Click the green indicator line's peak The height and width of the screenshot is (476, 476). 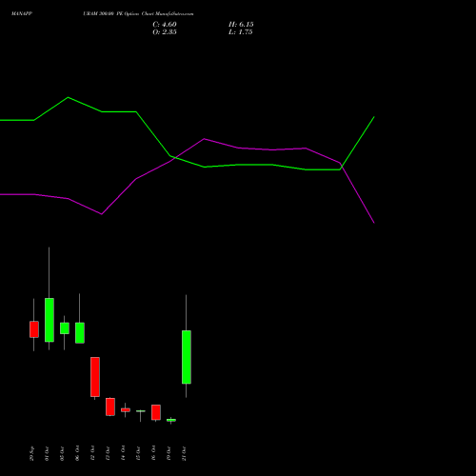click(x=69, y=97)
